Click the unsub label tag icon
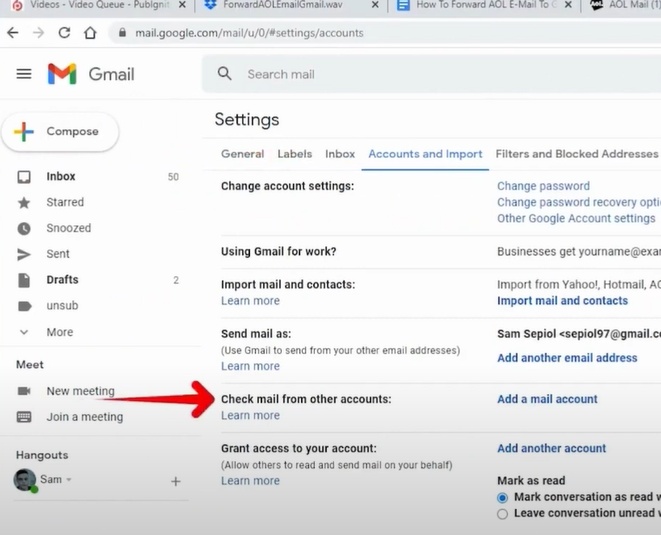This screenshot has height=535, width=661. [24, 306]
